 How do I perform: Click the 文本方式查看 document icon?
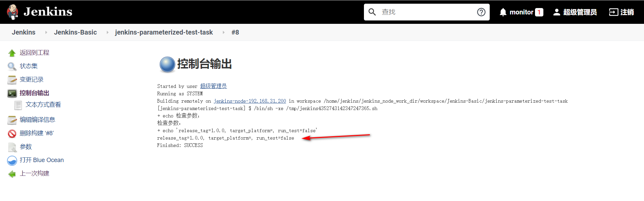tap(18, 105)
